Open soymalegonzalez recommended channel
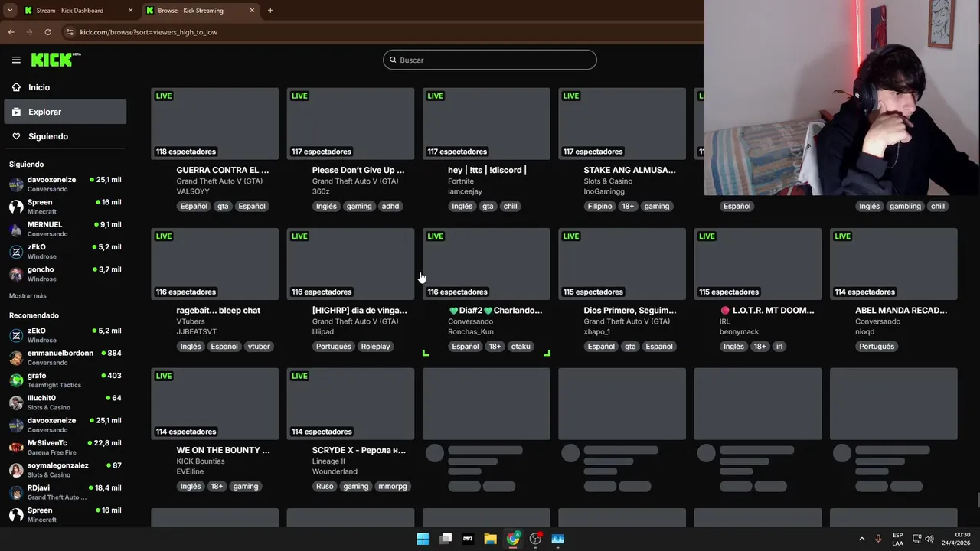980x551 pixels. tap(65, 470)
